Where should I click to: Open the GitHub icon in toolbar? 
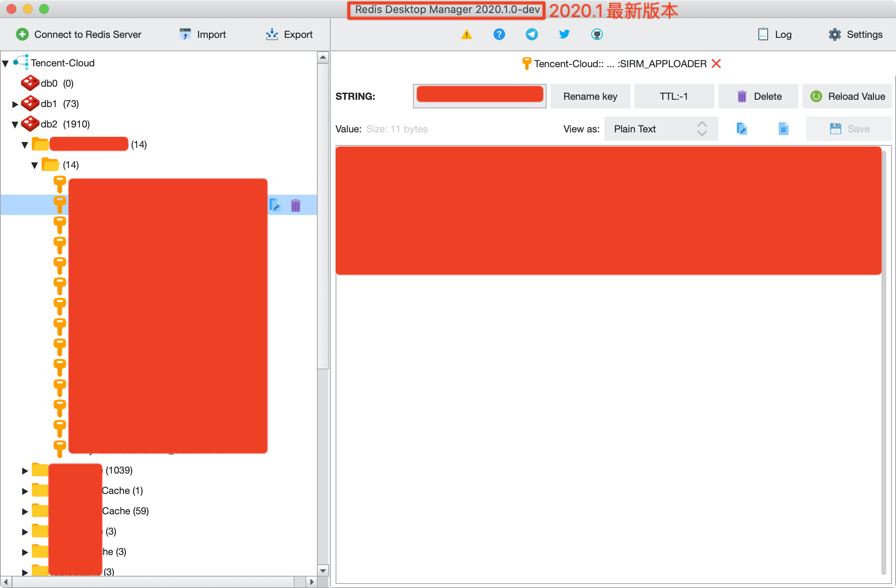click(597, 35)
